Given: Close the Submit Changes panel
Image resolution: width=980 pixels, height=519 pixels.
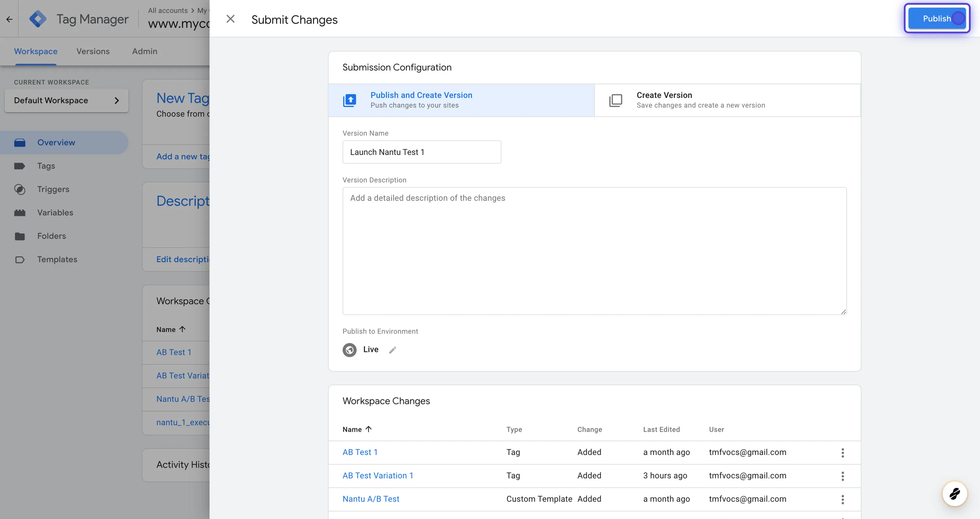Looking at the screenshot, I should point(231,19).
